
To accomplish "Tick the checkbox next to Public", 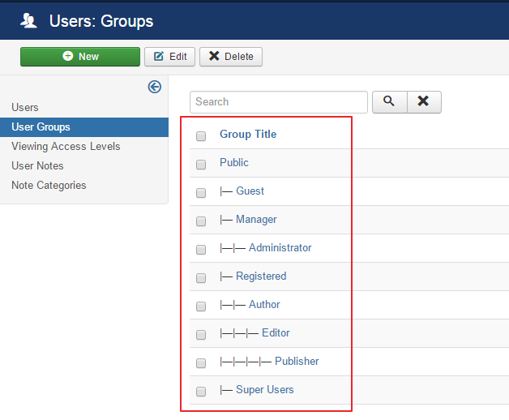I will pos(201,165).
